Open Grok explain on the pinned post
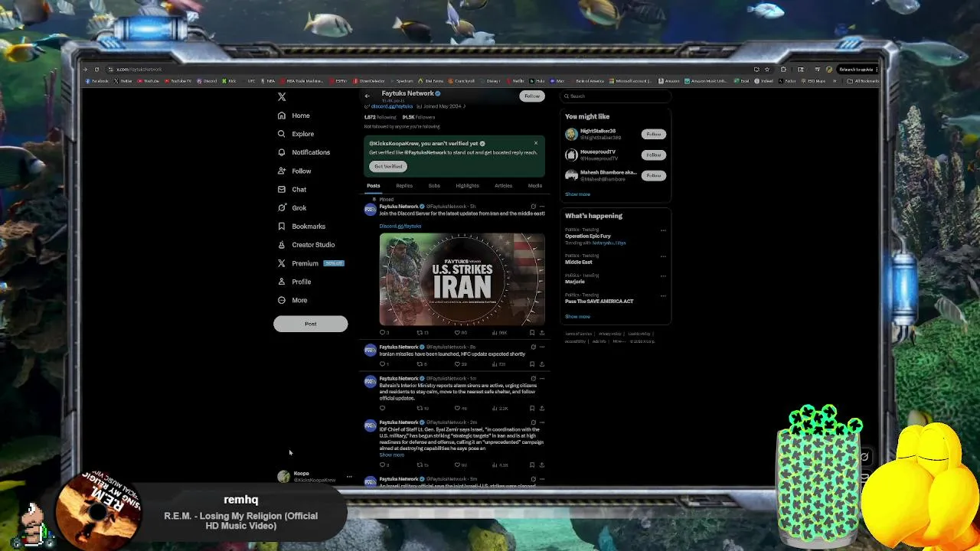This screenshot has width=980, height=551. pos(534,207)
